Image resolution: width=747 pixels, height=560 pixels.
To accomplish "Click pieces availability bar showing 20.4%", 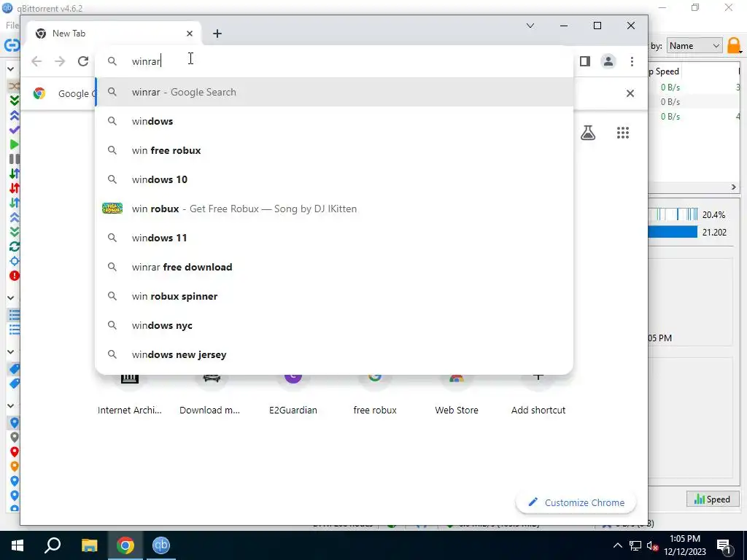I will click(x=673, y=214).
